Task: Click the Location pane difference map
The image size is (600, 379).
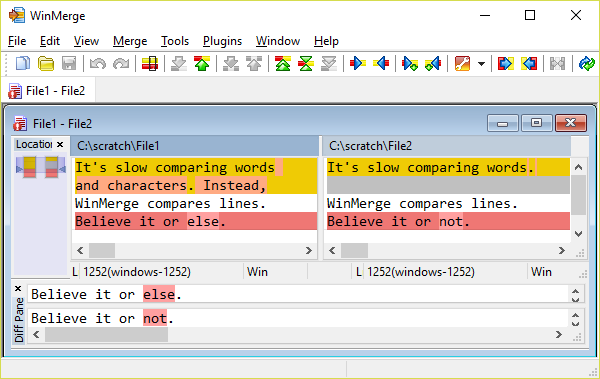Action: coord(41,167)
